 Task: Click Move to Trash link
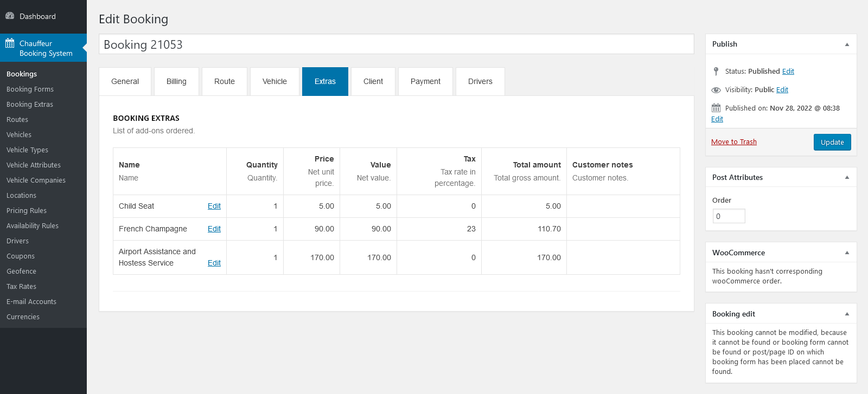[x=733, y=142]
